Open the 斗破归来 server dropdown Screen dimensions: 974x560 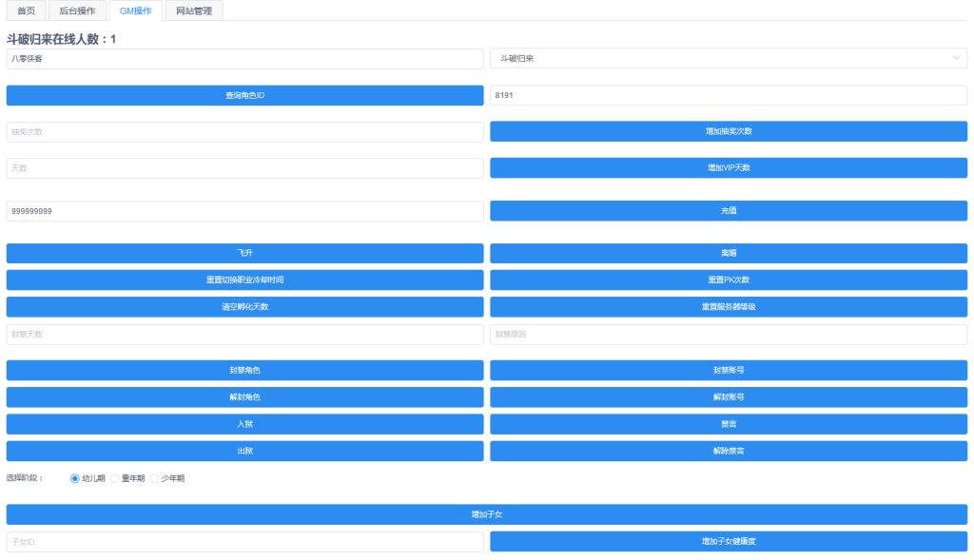(x=728, y=59)
